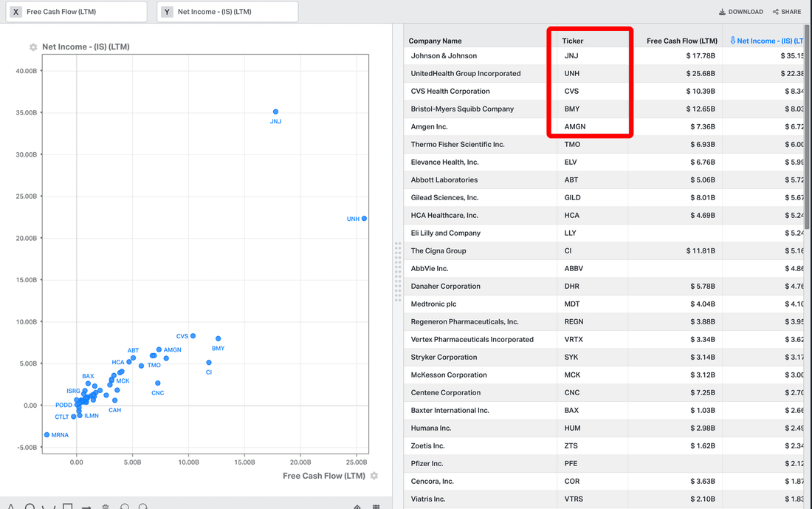Viewport: 812px width, 509px height.
Task: Click the trash icon under the chart
Action: 106,506
